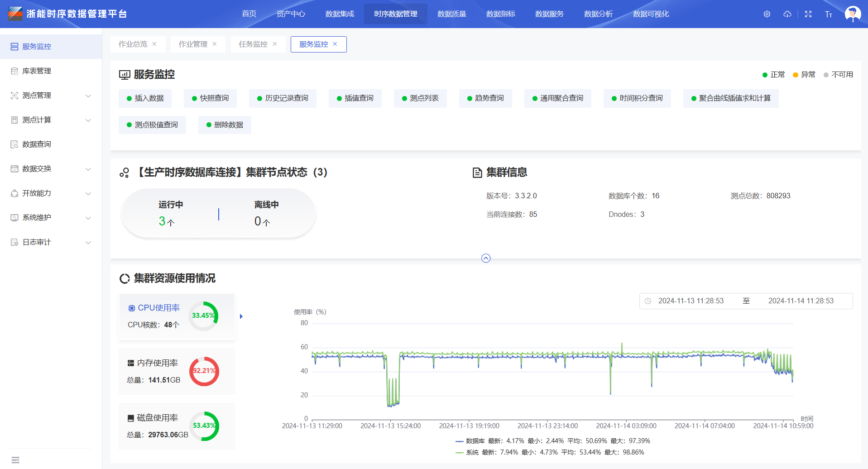Click the 测点管理 sidebar icon
Viewport: 868px width, 469px height.
[14, 96]
